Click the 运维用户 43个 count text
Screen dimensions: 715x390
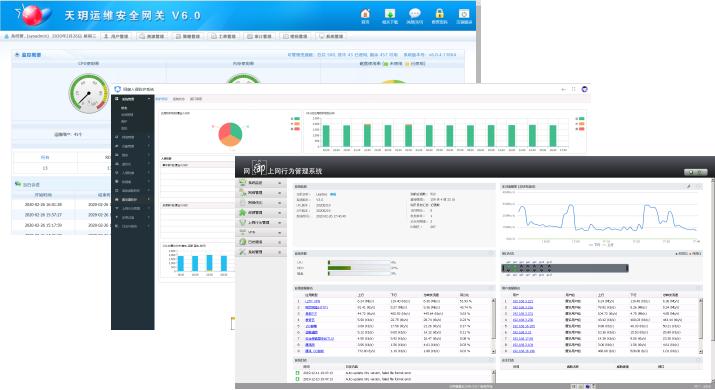point(68,135)
